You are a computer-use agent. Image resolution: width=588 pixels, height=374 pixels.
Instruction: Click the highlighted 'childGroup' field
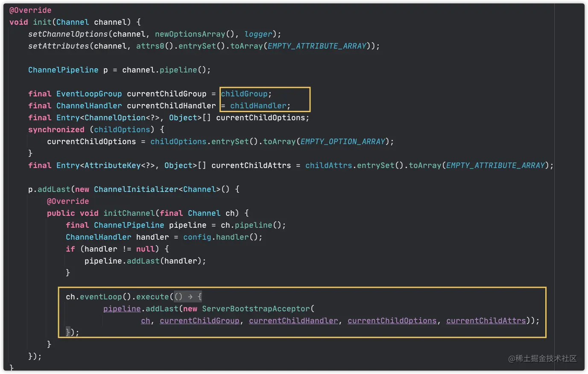click(244, 94)
